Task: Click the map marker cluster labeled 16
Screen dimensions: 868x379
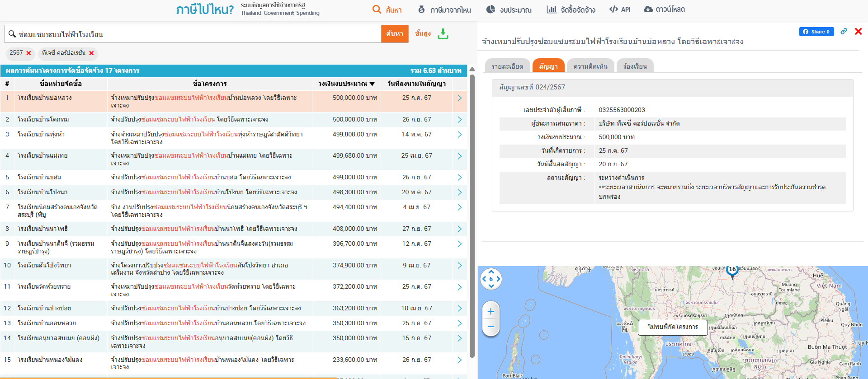Action: pyautogui.click(x=732, y=270)
